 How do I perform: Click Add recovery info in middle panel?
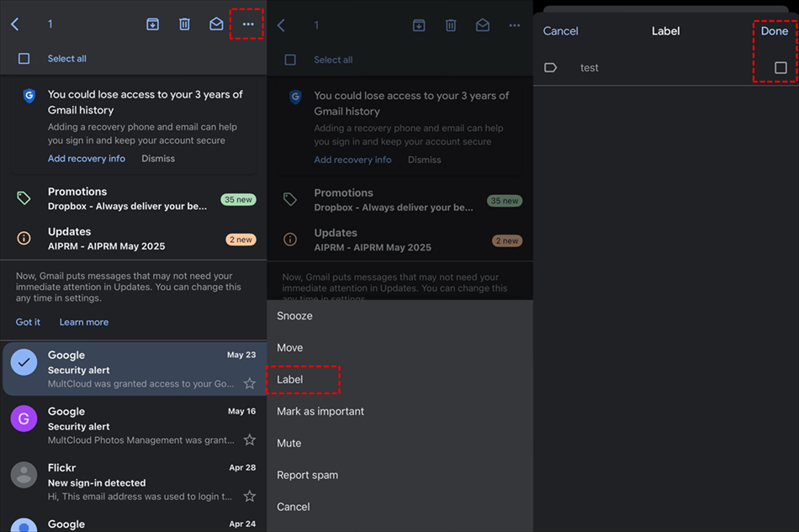tap(352, 160)
